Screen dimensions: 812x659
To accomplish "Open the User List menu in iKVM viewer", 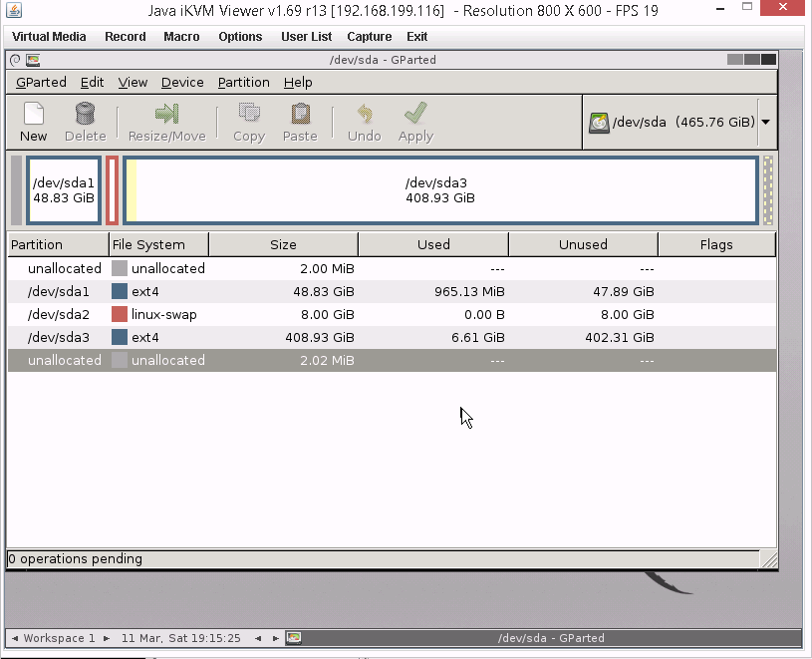I will 306,37.
